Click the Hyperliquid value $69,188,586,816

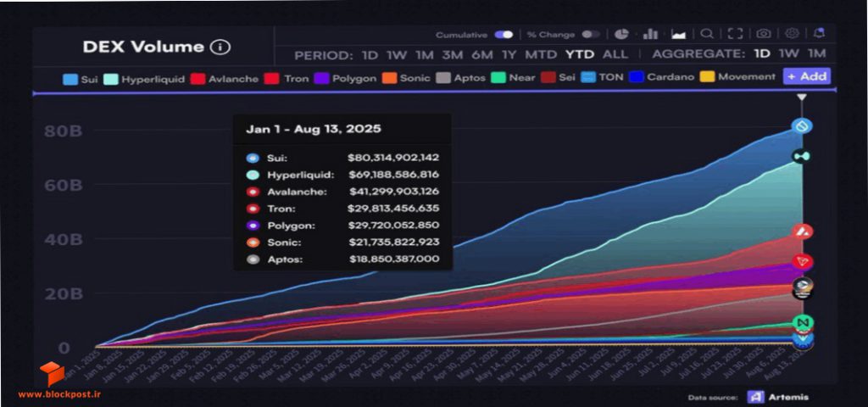[x=394, y=175]
